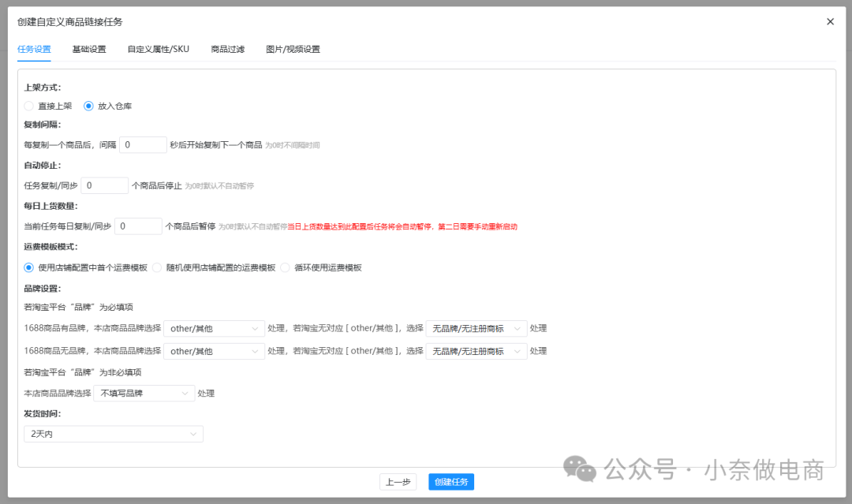
Task: Click the 运费模板模式 section label
Action: tap(50, 247)
